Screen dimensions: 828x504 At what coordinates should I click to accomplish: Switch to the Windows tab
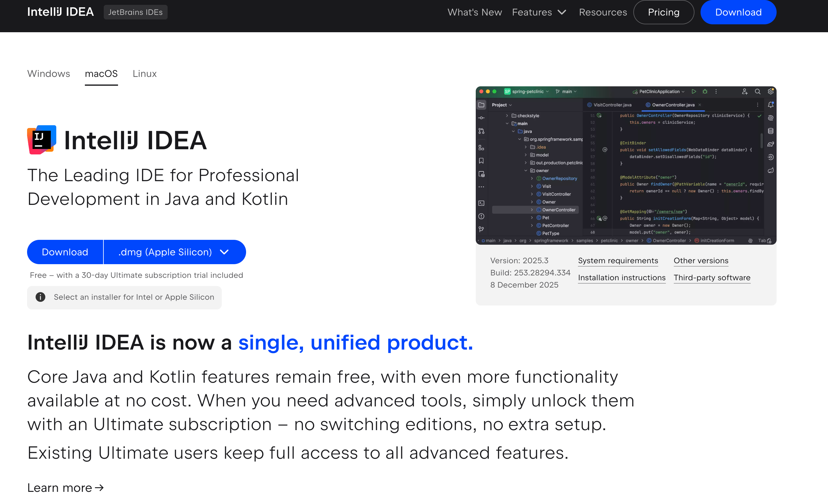[x=48, y=74]
